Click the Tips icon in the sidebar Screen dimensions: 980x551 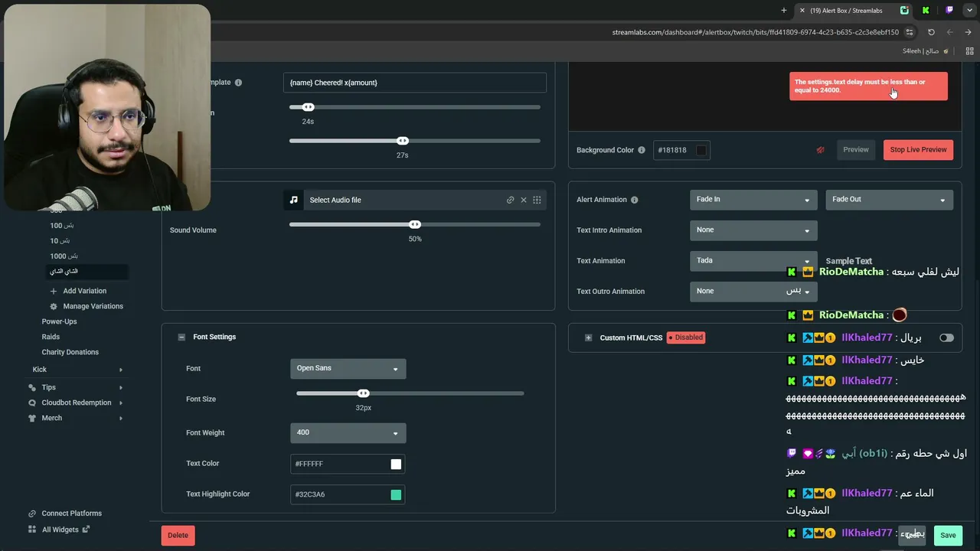(32, 387)
